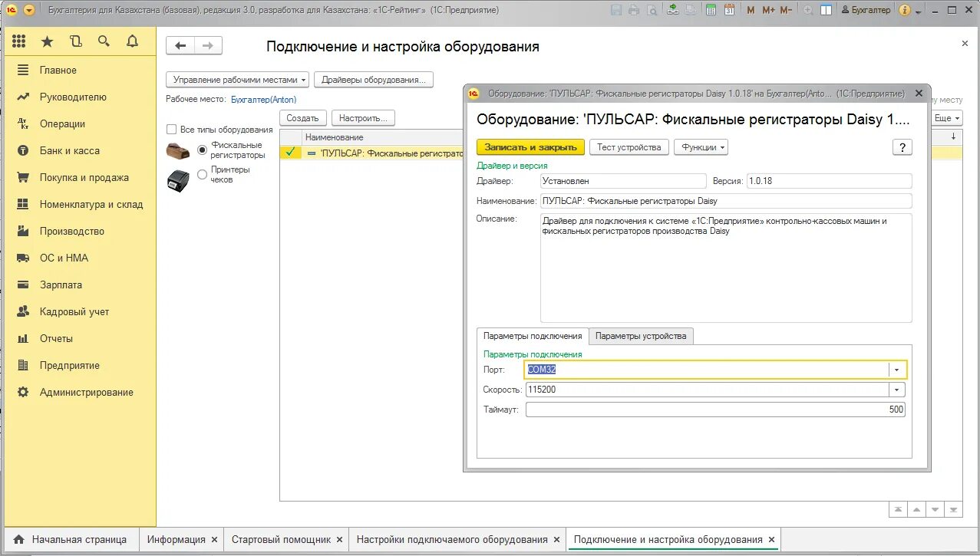Toggle green checkmark on ПУЛЬСАР row
This screenshot has width=980, height=556.
[290, 153]
